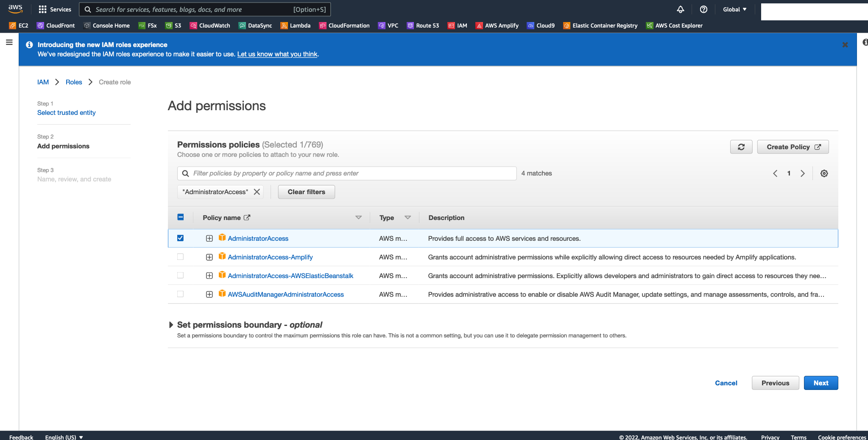Focus the AWS services search bar
Screen dimensions: 868x440
(205, 9)
